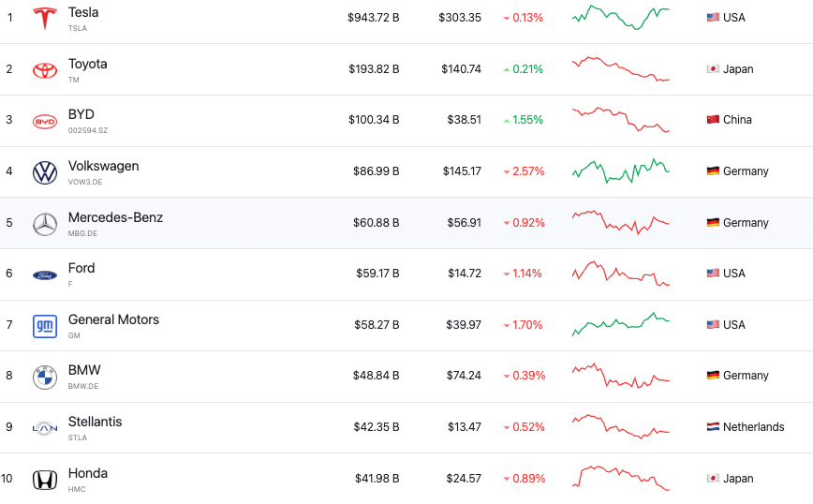Image resolution: width=813 pixels, height=504 pixels.
Task: Click the Honda logo icon
Action: (45, 480)
